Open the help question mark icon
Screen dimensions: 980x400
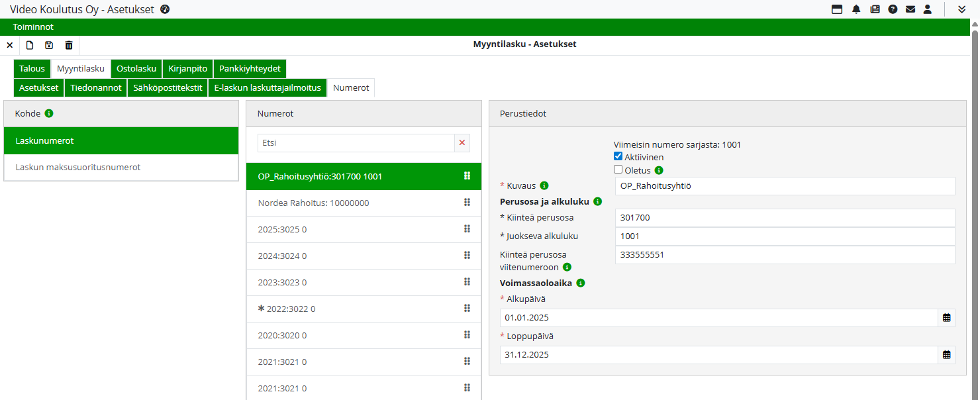point(893,9)
